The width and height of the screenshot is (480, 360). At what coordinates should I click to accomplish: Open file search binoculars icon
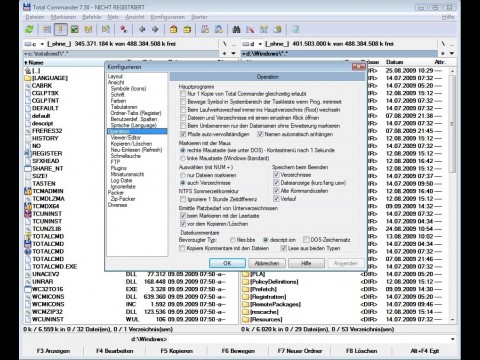point(236,29)
